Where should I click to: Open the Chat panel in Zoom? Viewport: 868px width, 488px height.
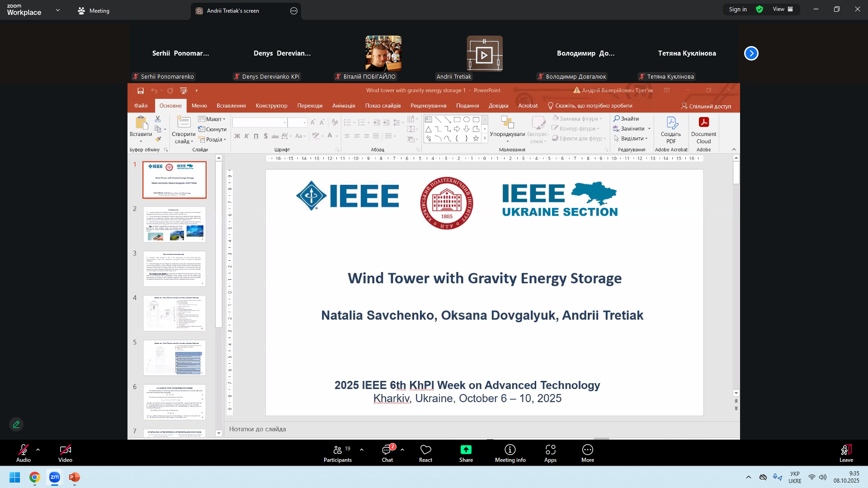(x=387, y=453)
